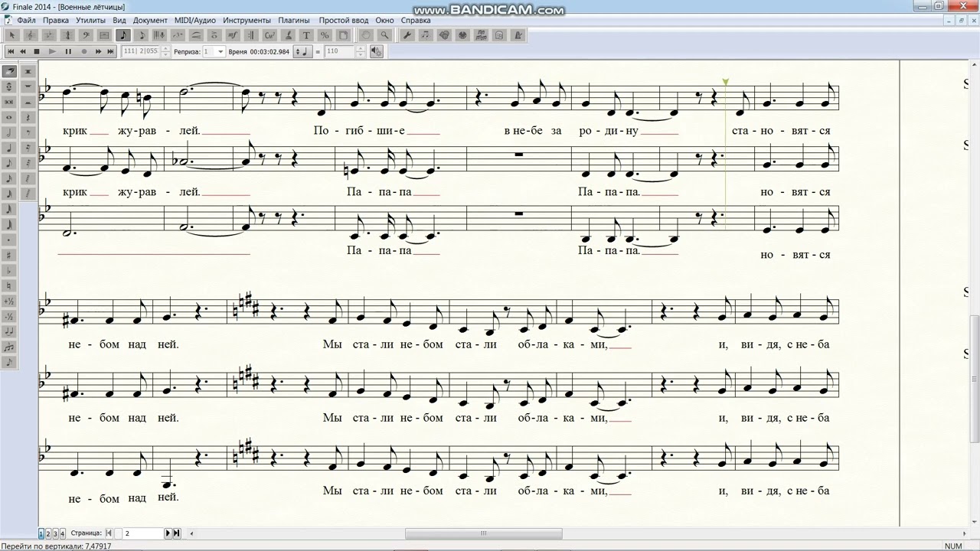The image size is (980, 551).
Task: Open the tempo note duration selector
Action: tap(304, 51)
